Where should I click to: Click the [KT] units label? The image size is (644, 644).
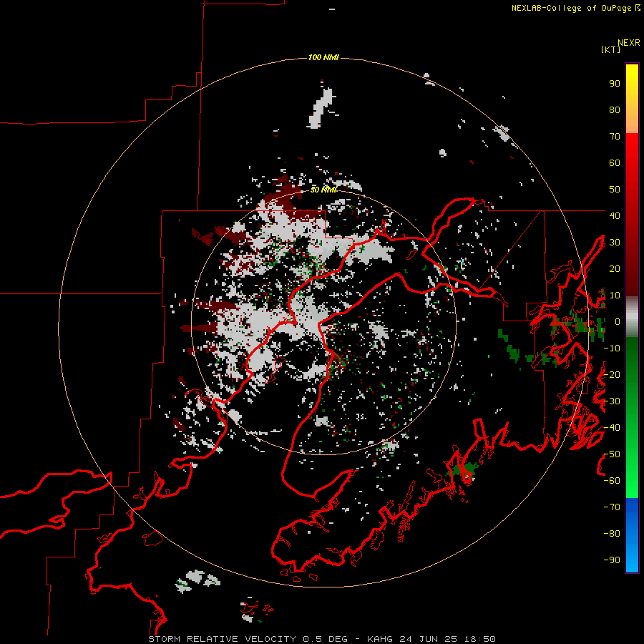[x=611, y=49]
